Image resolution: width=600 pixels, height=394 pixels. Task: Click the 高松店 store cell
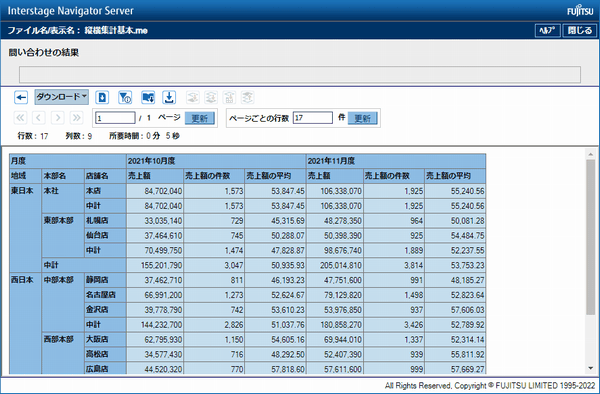105,355
